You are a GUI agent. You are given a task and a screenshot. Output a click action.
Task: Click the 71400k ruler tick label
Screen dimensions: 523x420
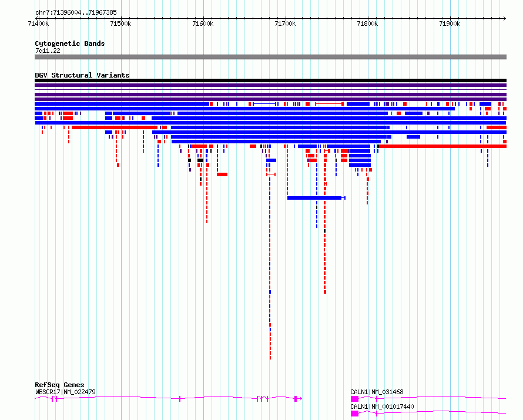pyautogui.click(x=38, y=23)
